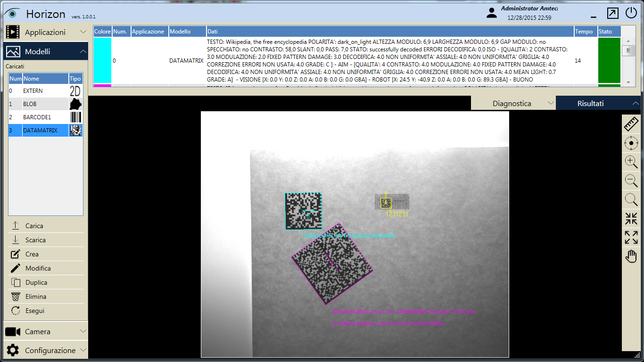The width and height of the screenshot is (644, 362).
Task: Select the DATAMATRIX model row
Action: tap(45, 131)
